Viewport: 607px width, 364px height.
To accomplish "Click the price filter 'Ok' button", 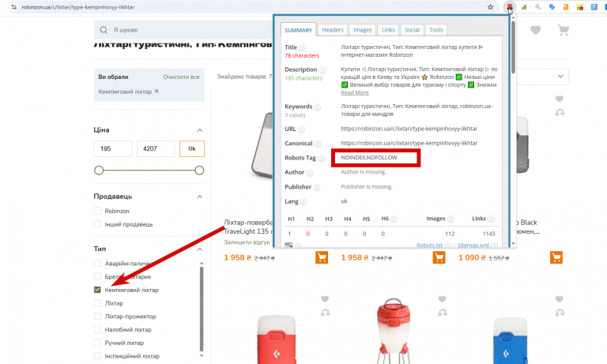I will pyautogui.click(x=192, y=148).
